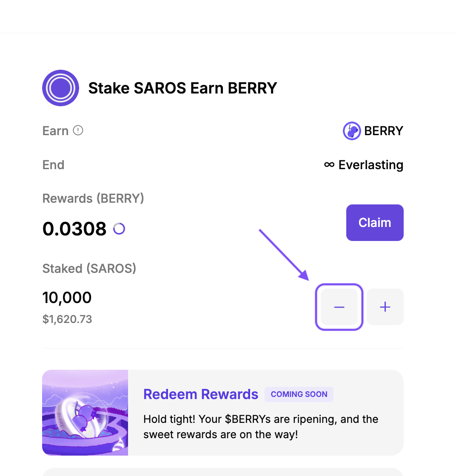
Task: Click the $1,620.73 staked value
Action: click(x=67, y=319)
